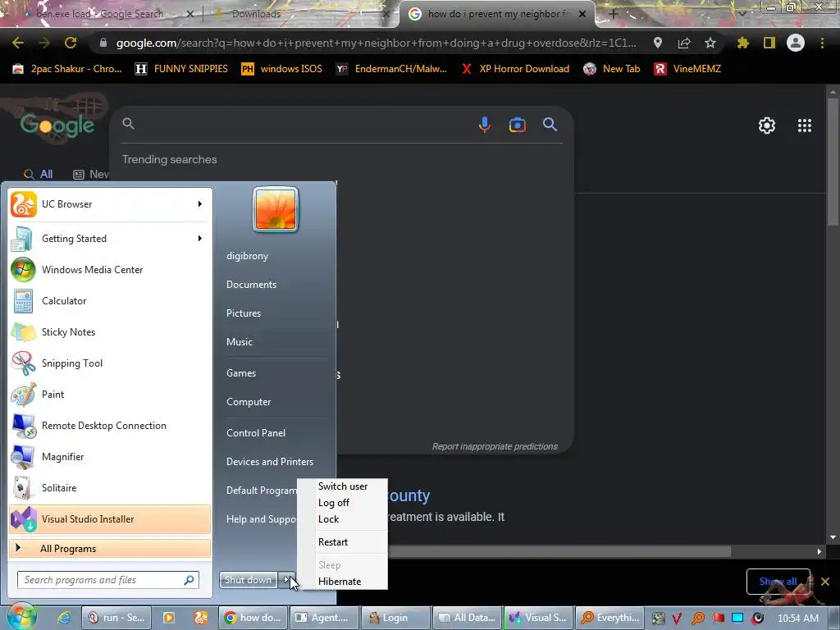
Task: Click Report inappropriate predictions link
Action: click(495, 446)
